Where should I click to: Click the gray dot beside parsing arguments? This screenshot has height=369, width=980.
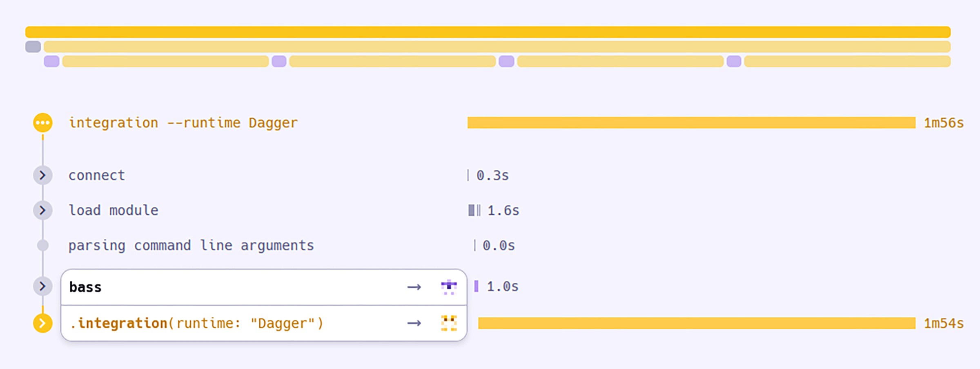point(42,245)
